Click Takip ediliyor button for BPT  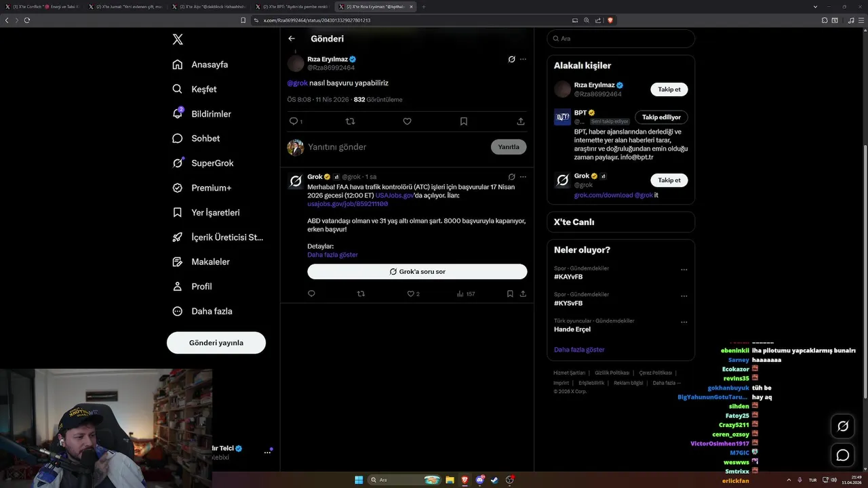[661, 117]
